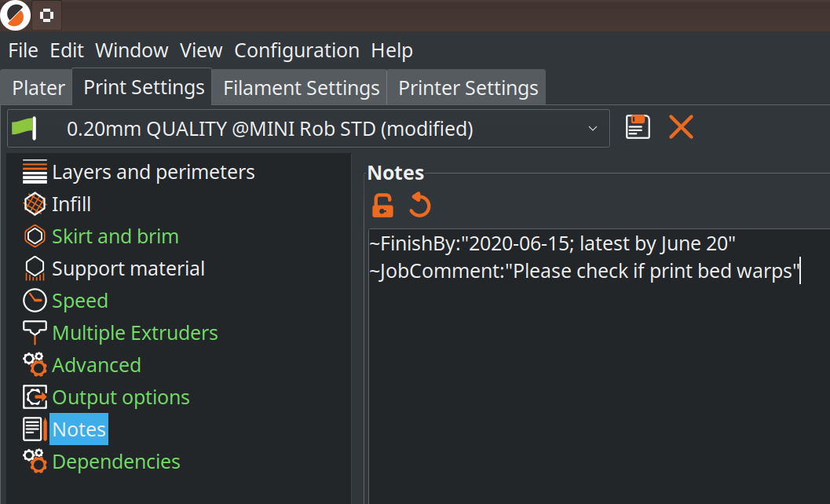
Task: Open Skirt and brim settings
Action: click(115, 236)
